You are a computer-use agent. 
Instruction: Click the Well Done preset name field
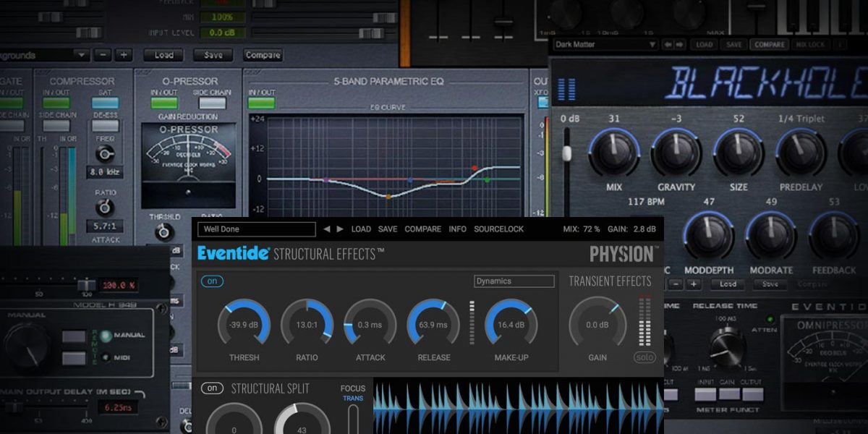click(x=255, y=229)
